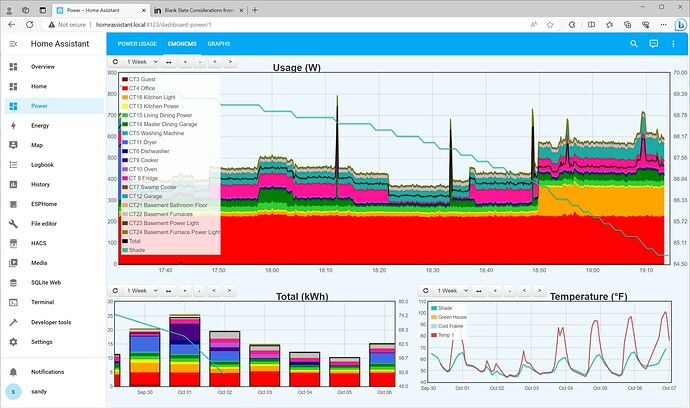The width and height of the screenshot is (690, 408).
Task: Select the Cold Frame temperature legend entry
Action: click(451, 326)
